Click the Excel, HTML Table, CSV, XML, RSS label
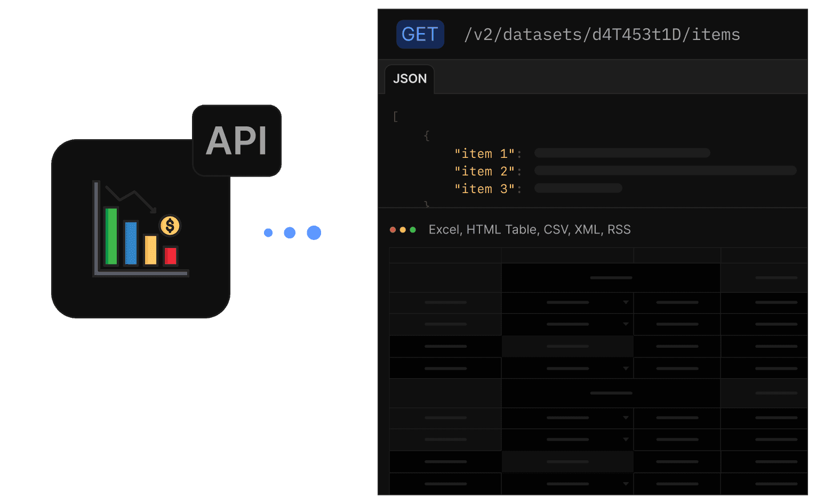The image size is (832, 504). tap(530, 229)
